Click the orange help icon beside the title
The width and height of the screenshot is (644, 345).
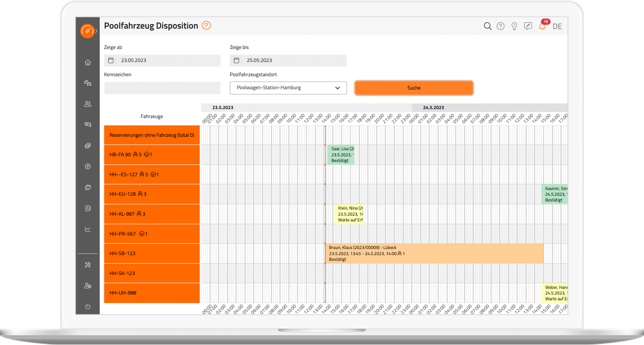pyautogui.click(x=206, y=26)
